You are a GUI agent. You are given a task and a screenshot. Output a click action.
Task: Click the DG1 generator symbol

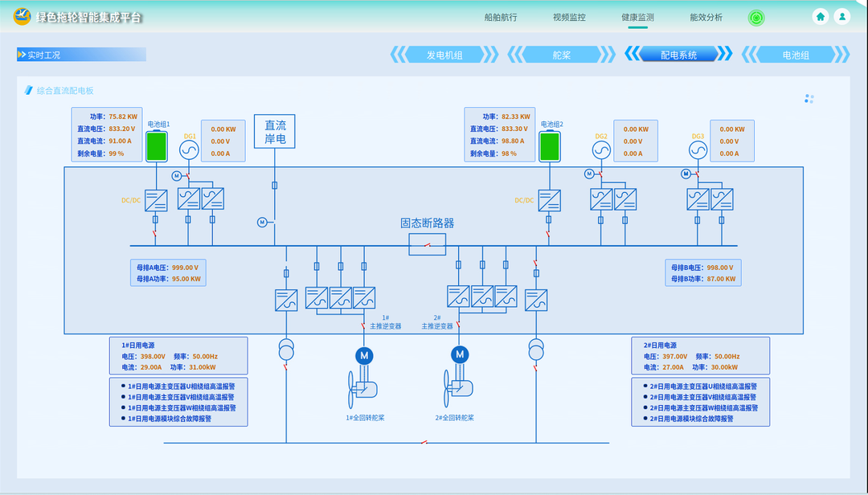coord(189,151)
